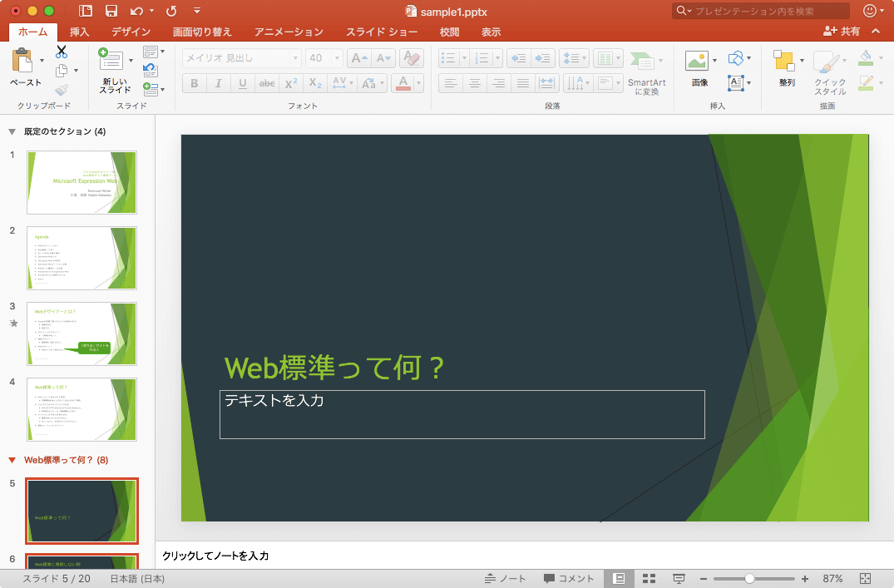Click the Paste clipboard icon
The width and height of the screenshot is (894, 588).
click(x=22, y=61)
